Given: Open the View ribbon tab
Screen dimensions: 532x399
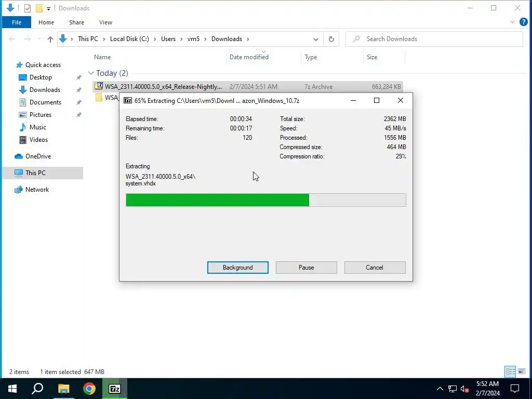Looking at the screenshot, I should (105, 22).
